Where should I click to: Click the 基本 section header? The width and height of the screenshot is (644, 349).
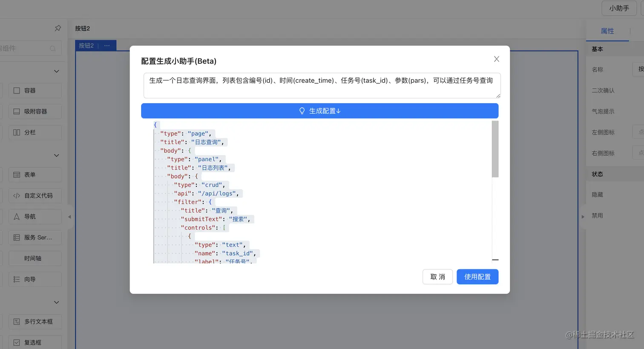pos(615,49)
